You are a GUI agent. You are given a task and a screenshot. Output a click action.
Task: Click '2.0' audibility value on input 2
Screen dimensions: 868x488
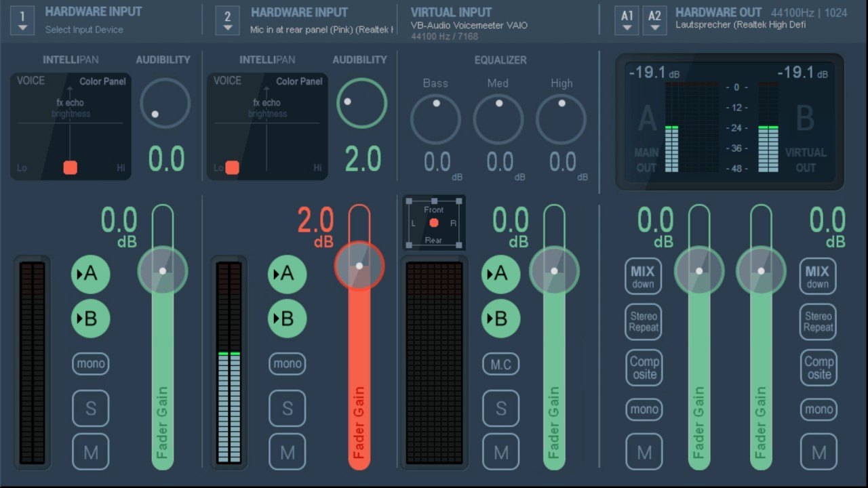363,159
